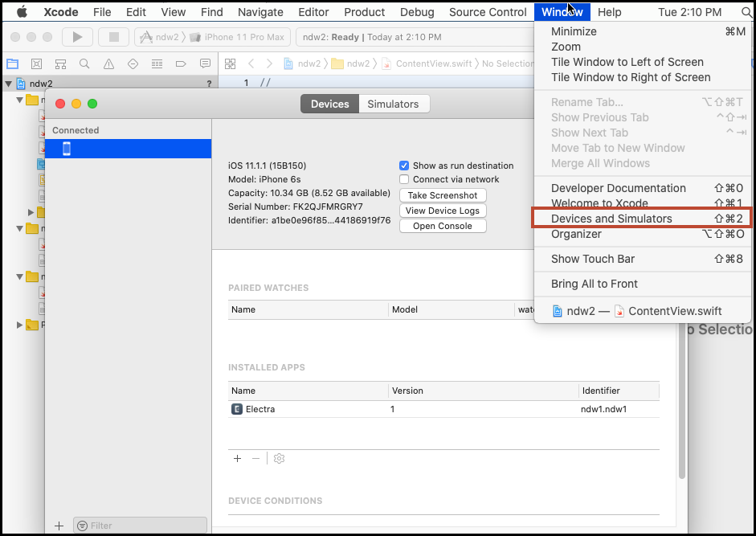Image resolution: width=756 pixels, height=536 pixels.
Task: Select the Electra row in Installed Apps
Action: click(x=443, y=409)
